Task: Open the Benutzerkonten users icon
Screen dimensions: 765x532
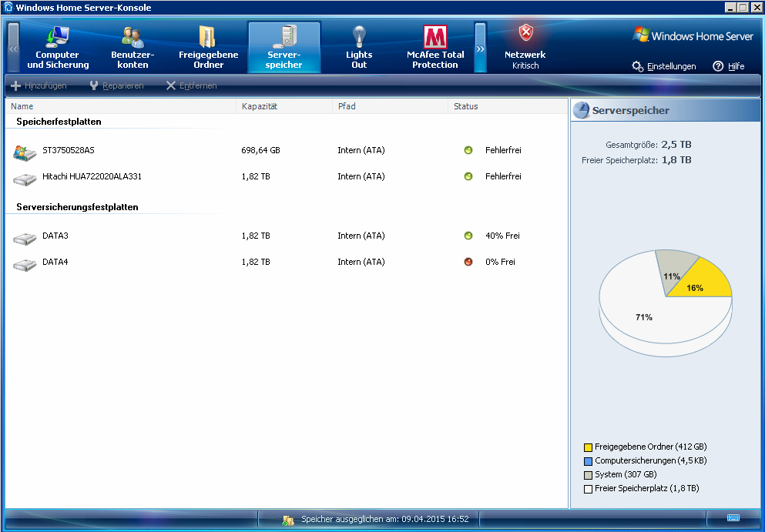Action: pos(133,37)
